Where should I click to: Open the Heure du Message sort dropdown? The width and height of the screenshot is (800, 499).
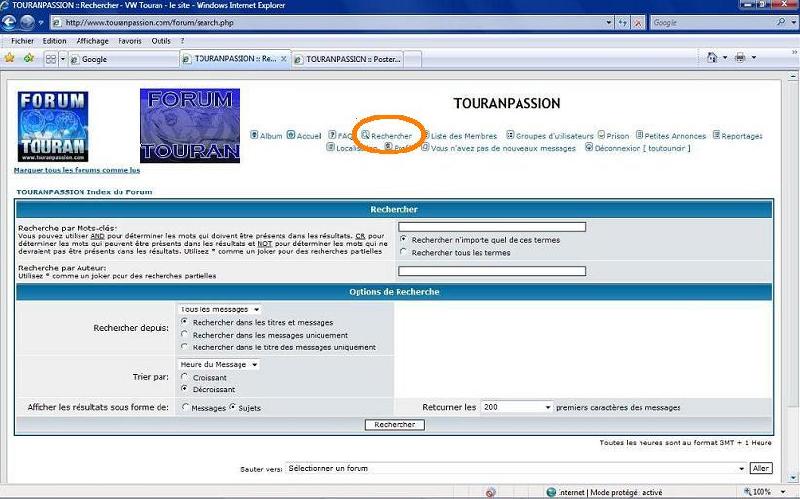pyautogui.click(x=219, y=364)
